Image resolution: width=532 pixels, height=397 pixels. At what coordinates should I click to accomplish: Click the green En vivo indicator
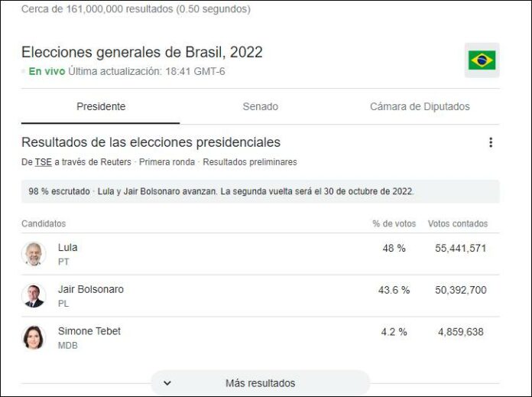pyautogui.click(x=47, y=71)
